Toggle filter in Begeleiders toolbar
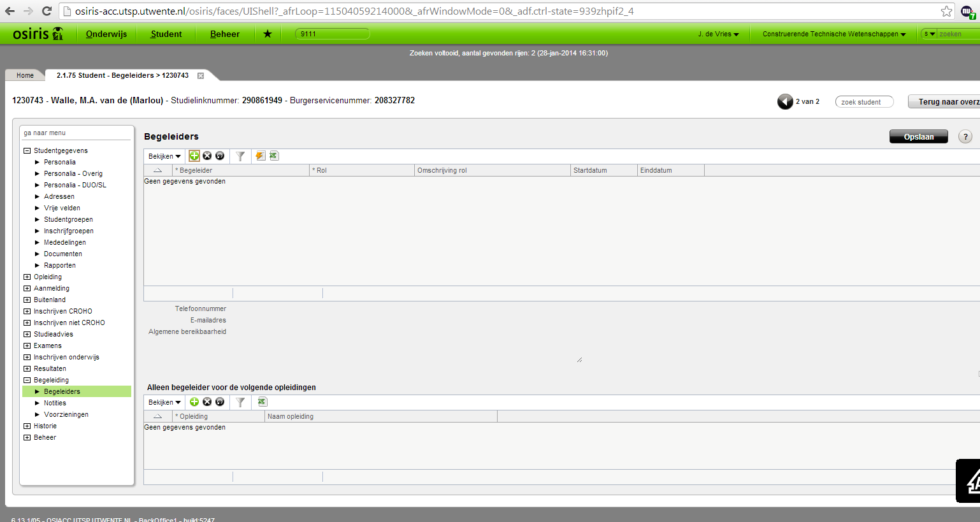 point(240,156)
